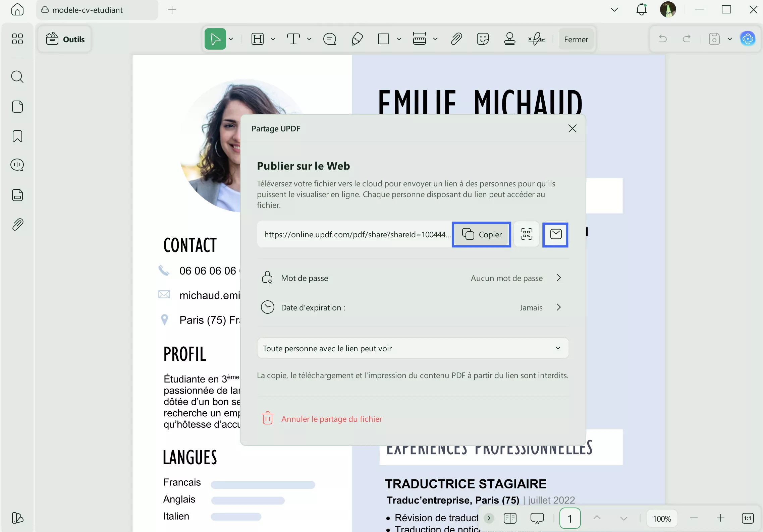Open the save options dropdown chevron
This screenshot has height=532, width=763.
[x=729, y=39]
